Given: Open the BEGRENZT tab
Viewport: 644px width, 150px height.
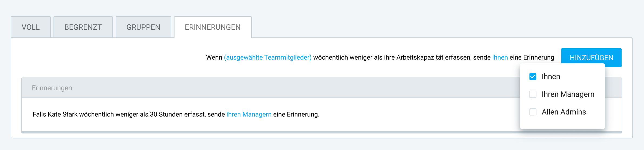Looking at the screenshot, I should (83, 27).
